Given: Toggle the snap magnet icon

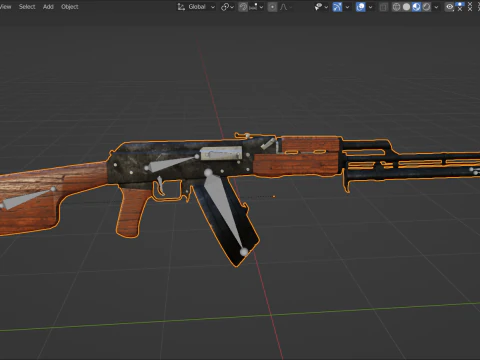Looking at the screenshot, I should point(243,7).
